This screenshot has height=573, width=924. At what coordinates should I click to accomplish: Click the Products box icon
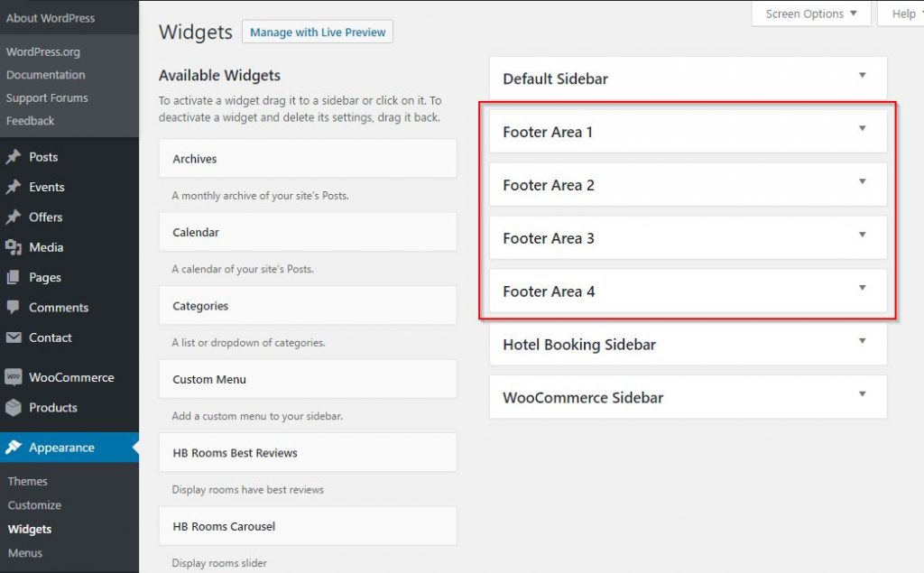14,408
